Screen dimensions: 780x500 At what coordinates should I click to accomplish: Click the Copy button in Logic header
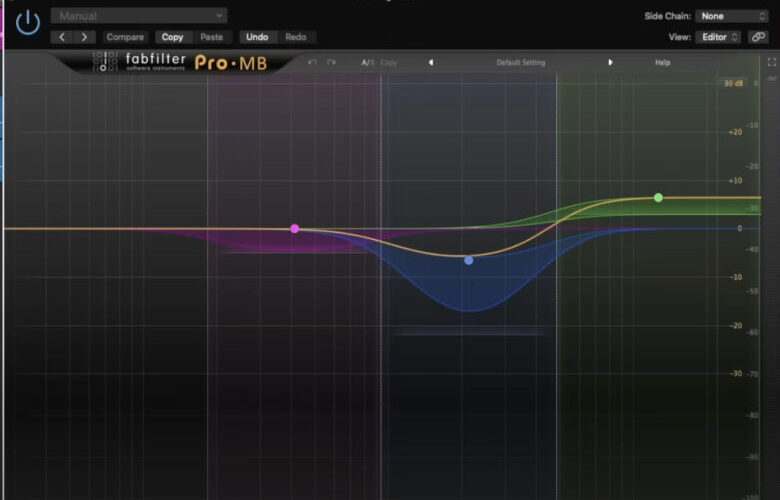click(172, 37)
